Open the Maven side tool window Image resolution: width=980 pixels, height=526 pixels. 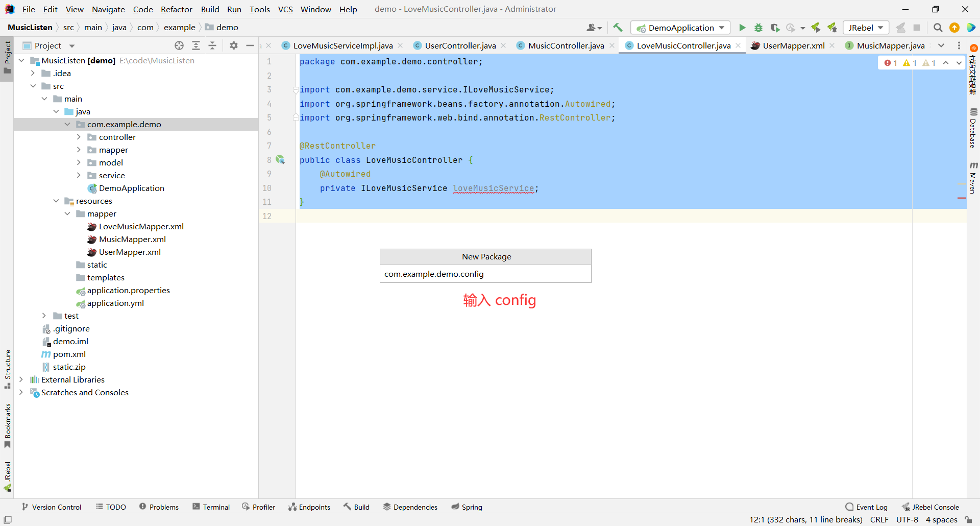(x=973, y=178)
